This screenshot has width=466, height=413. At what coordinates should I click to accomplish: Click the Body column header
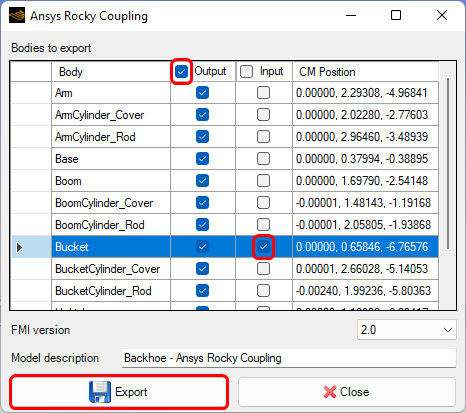pos(111,72)
